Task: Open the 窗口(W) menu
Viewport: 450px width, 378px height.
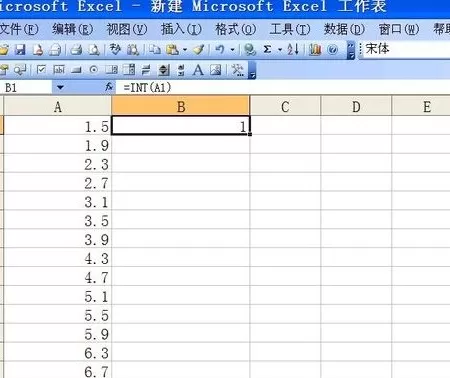Action: (399, 29)
